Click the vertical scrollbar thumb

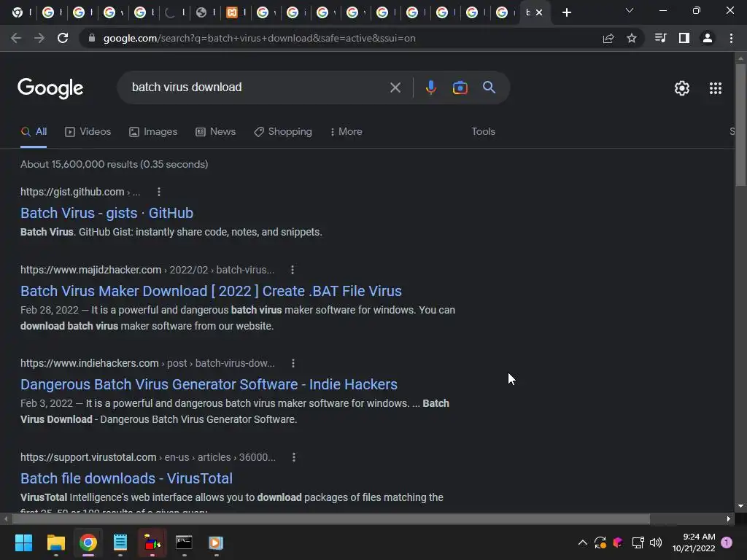(740, 125)
